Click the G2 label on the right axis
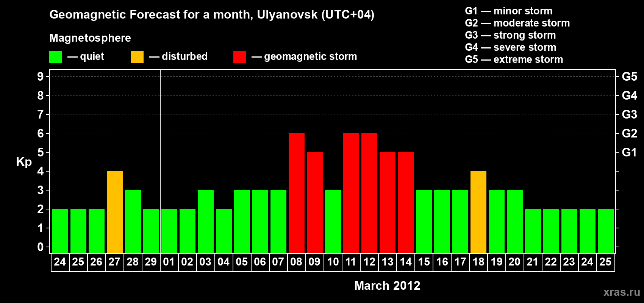Viewport: 644px width, 303px height. click(630, 133)
